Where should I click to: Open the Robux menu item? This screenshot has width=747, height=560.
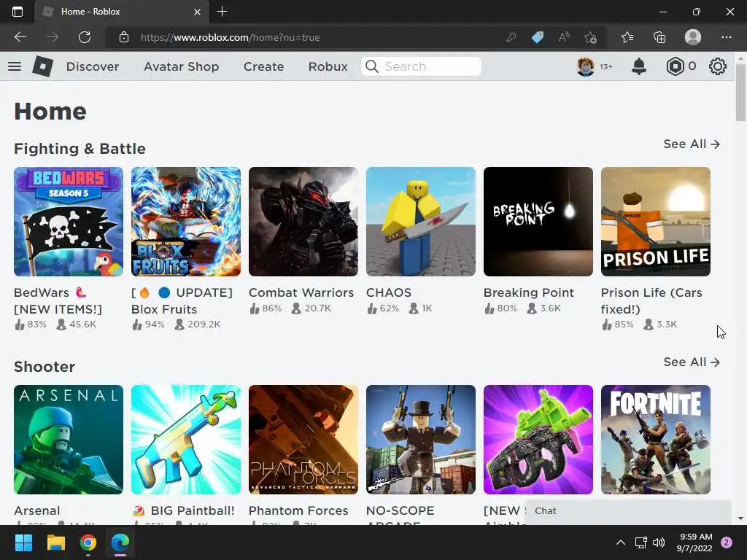coord(328,66)
